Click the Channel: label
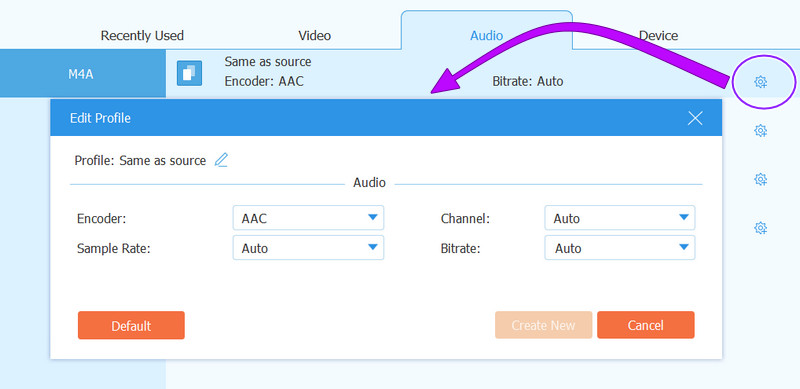This screenshot has height=389, width=800. pos(465,218)
